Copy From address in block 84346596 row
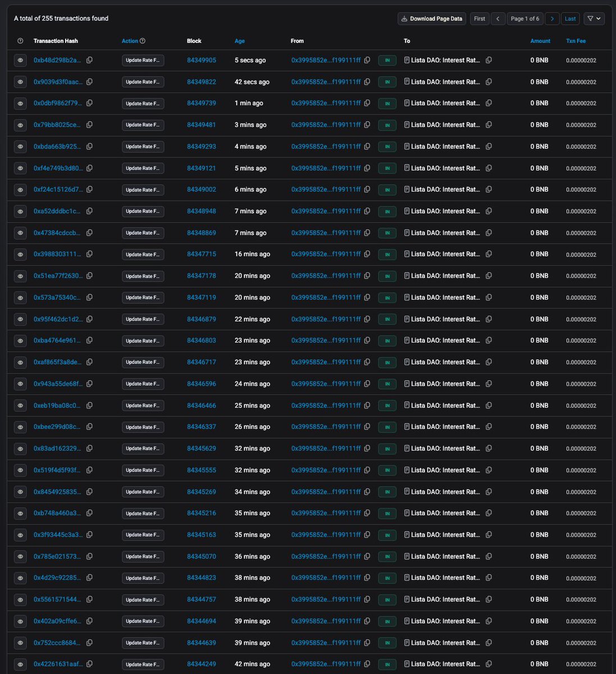The height and width of the screenshot is (674, 616). (x=367, y=384)
